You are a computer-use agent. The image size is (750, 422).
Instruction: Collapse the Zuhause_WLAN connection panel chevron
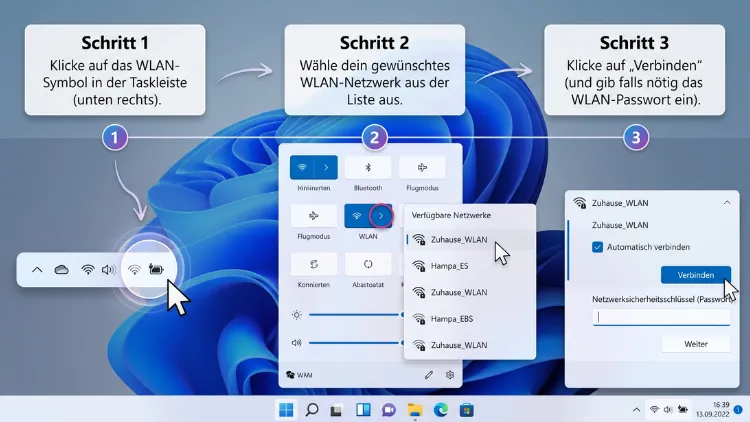click(727, 203)
